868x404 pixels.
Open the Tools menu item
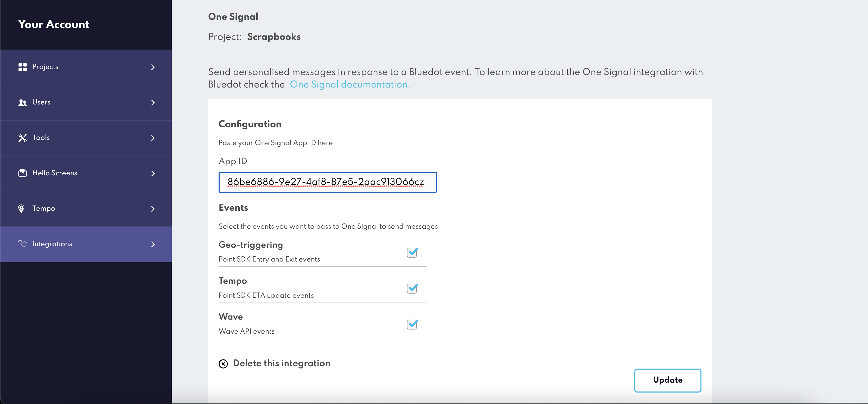click(x=41, y=138)
